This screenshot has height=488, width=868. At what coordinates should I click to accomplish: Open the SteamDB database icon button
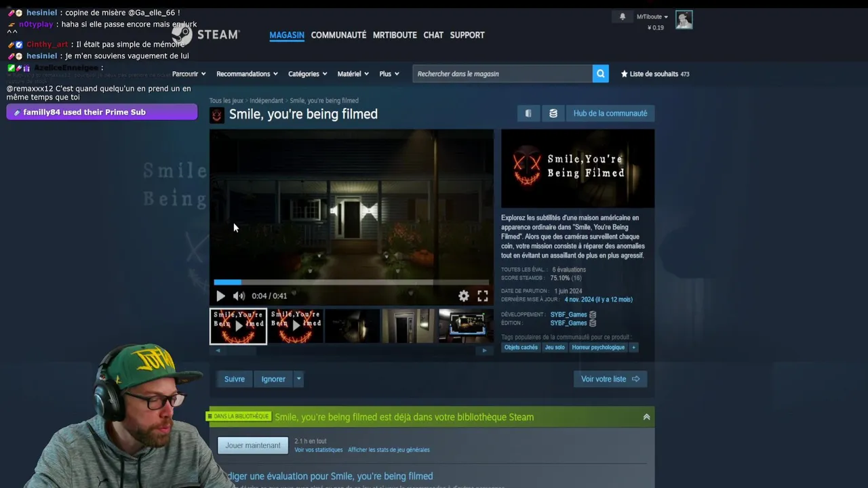tap(553, 113)
